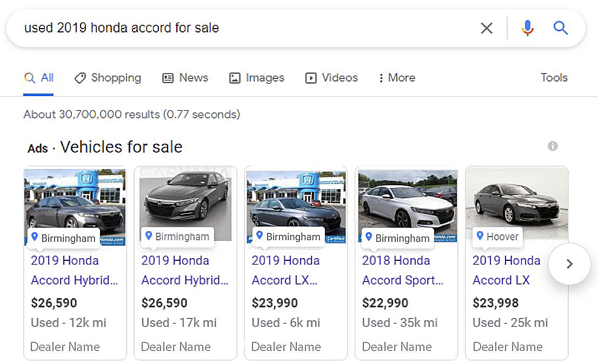Expand the More options menu
The height and width of the screenshot is (364, 598).
point(397,78)
